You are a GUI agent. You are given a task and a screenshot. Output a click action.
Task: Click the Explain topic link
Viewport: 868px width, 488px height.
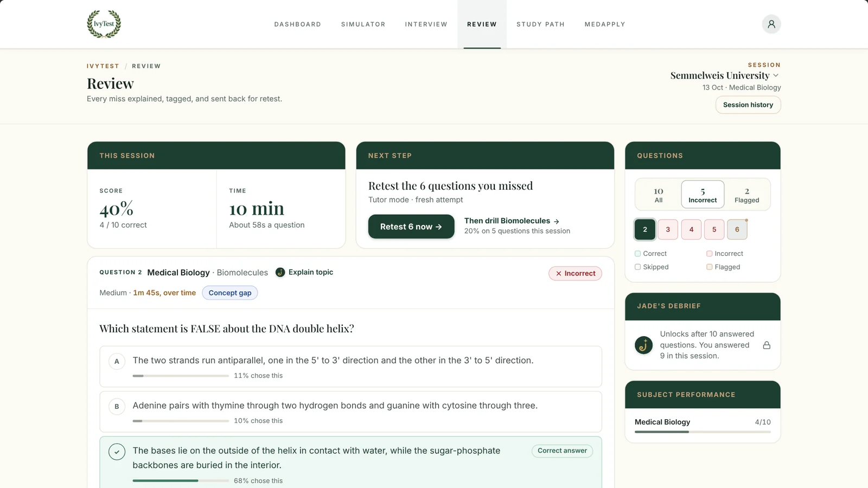(310, 272)
